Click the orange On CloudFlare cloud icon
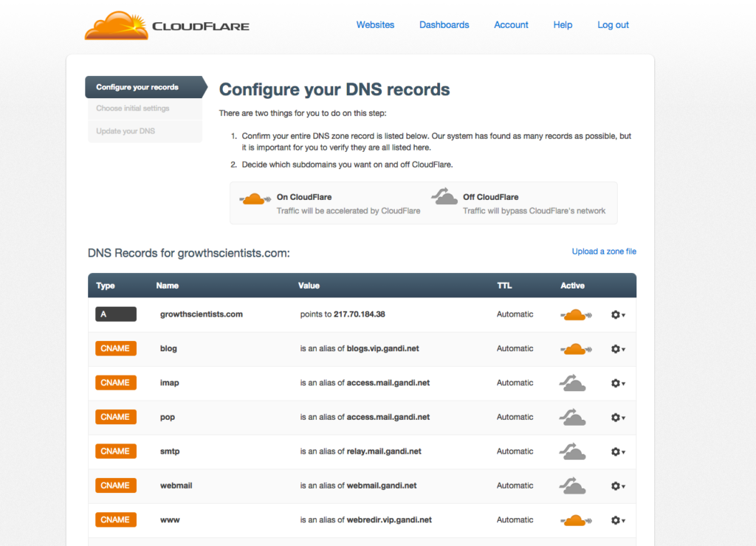This screenshot has width=756, height=546. point(254,197)
